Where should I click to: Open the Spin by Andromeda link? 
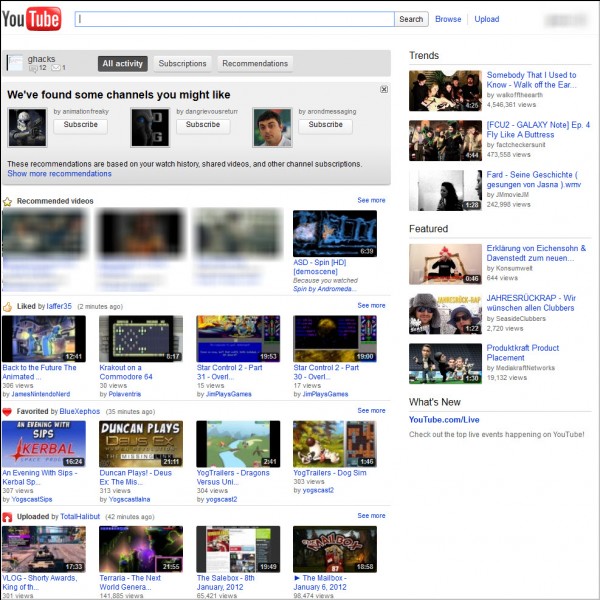click(324, 289)
